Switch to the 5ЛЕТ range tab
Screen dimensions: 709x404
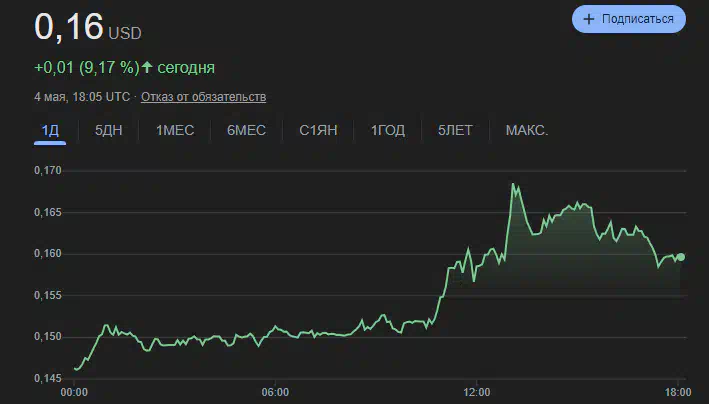[455, 131]
